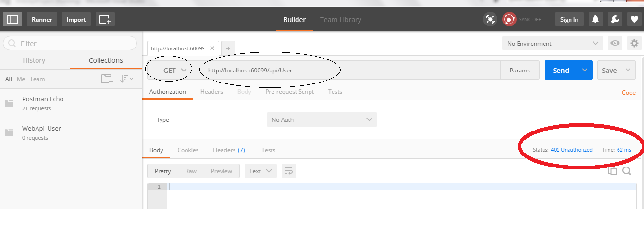Open settings wrench icon
The image size is (644, 226).
[615, 19]
